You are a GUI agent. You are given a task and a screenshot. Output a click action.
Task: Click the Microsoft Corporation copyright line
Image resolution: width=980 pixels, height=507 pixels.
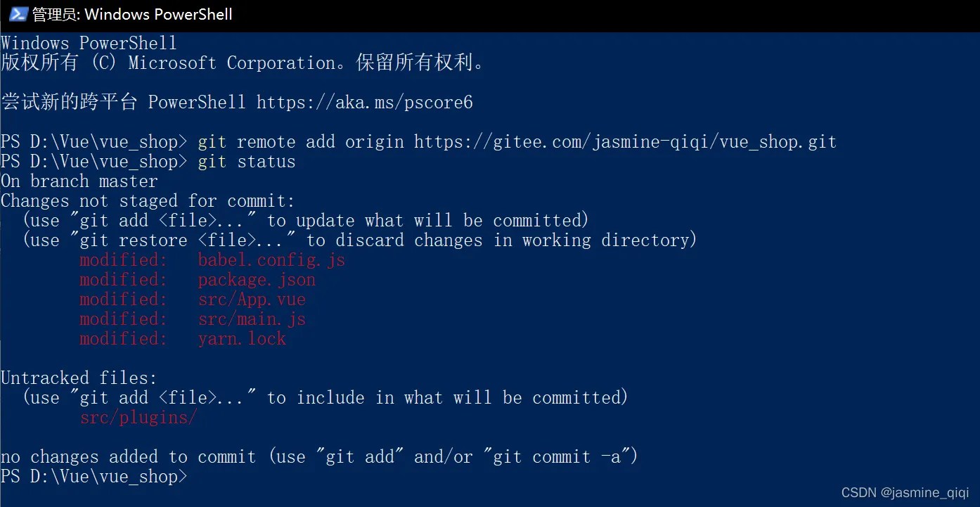tap(243, 63)
